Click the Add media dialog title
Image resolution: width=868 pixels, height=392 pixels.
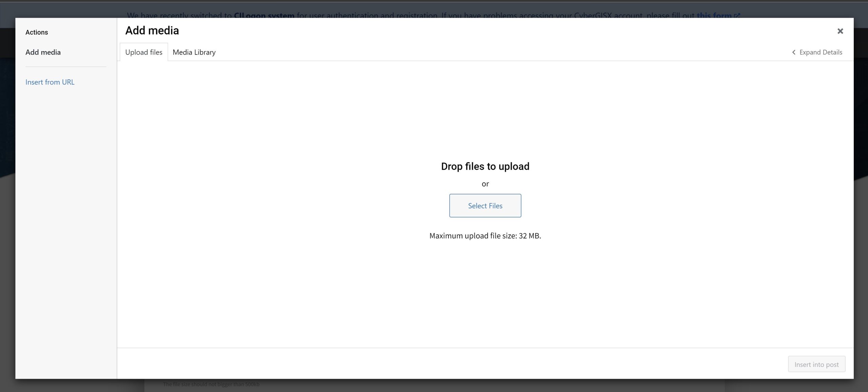click(x=152, y=30)
